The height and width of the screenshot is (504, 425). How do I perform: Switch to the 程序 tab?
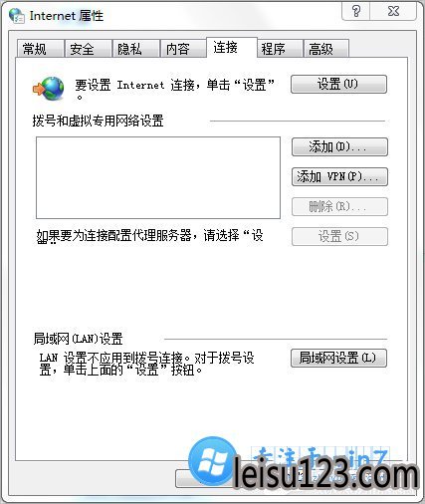pos(280,49)
